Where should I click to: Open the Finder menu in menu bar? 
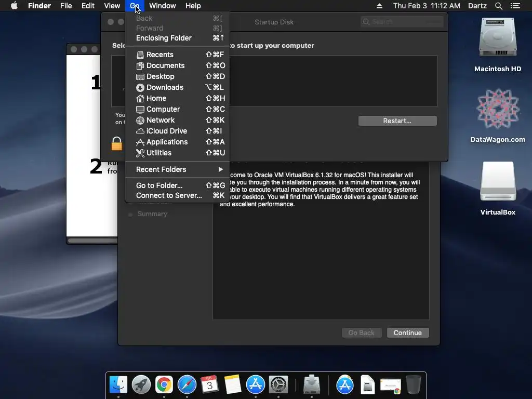[x=39, y=6]
